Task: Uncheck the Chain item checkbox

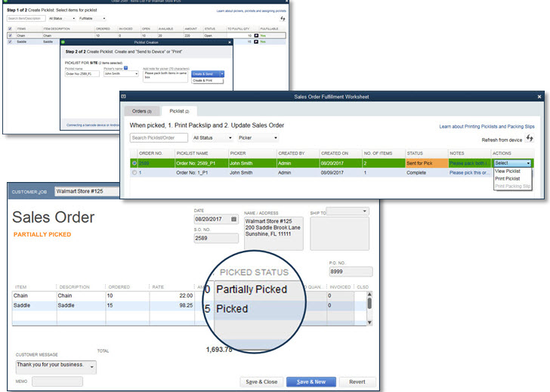Action: [10, 35]
